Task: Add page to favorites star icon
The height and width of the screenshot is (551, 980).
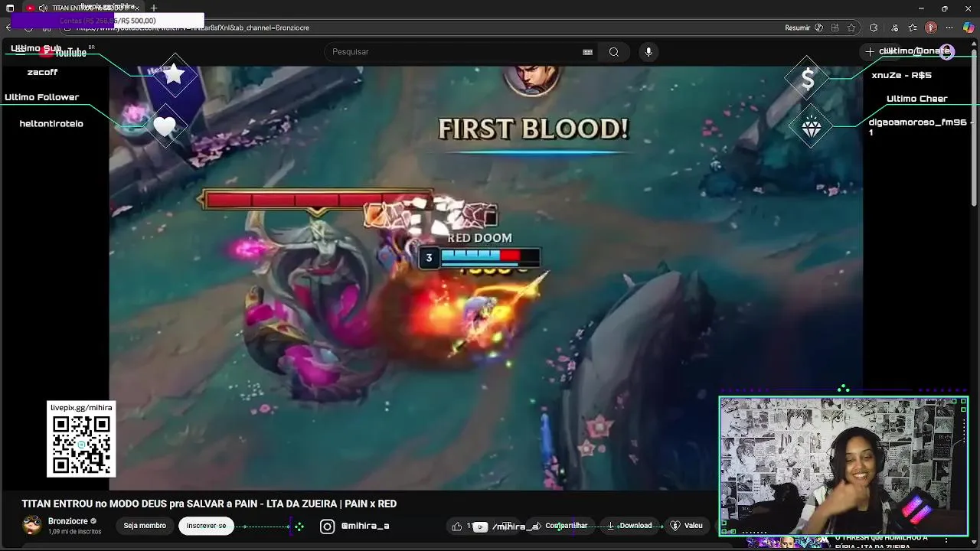Action: (851, 28)
